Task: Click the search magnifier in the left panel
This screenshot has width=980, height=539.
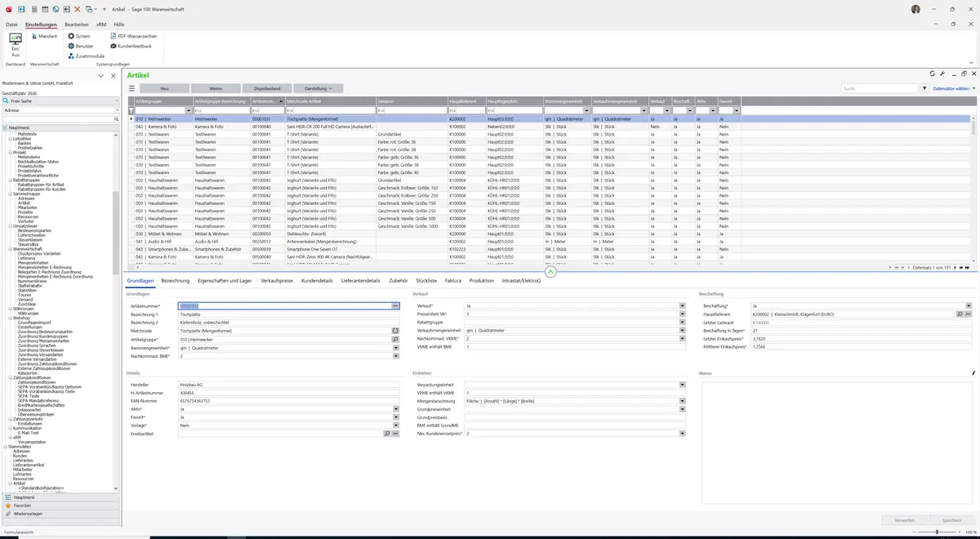Action: (x=116, y=119)
